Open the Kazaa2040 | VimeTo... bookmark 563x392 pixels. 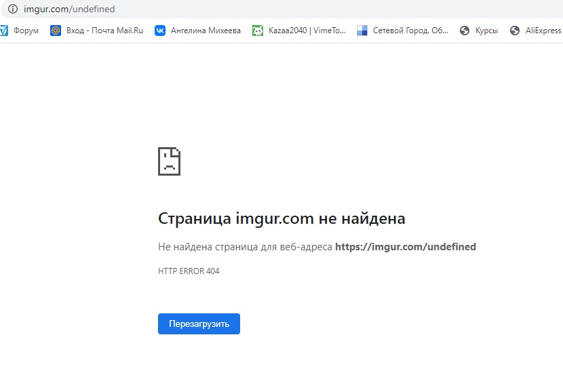point(307,31)
